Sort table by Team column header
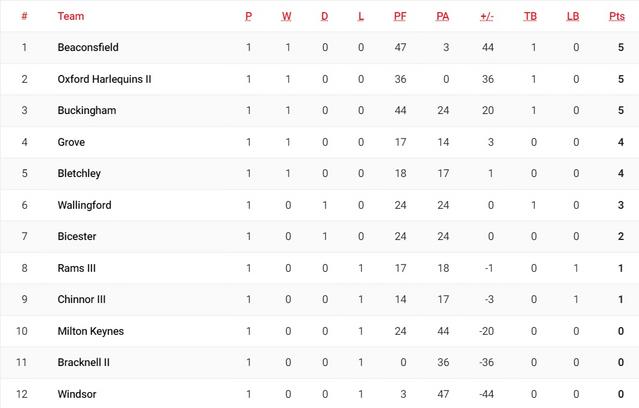 (x=71, y=16)
